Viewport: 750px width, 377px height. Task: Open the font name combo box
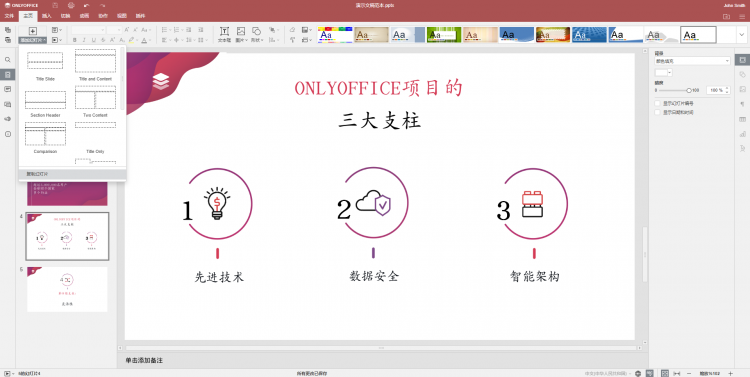(88, 30)
